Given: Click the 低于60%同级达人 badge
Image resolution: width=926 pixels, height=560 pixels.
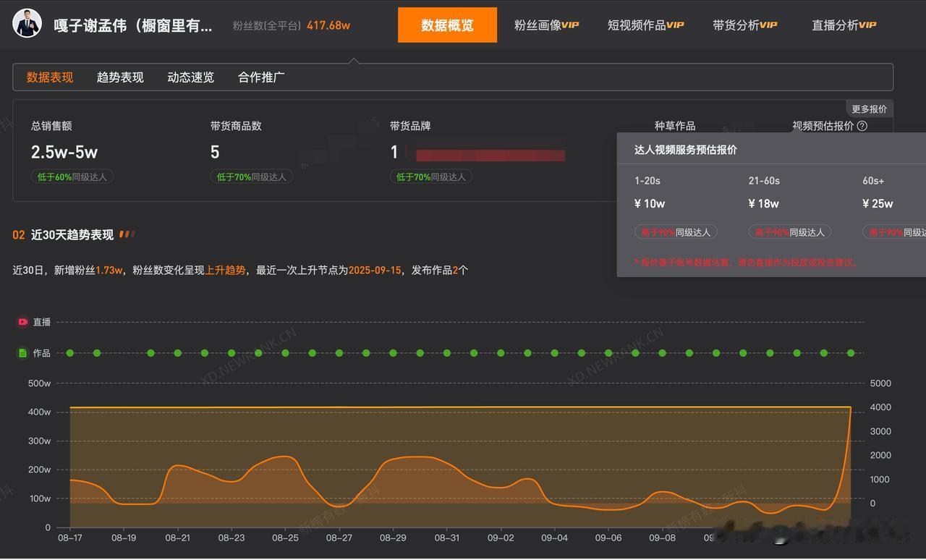Looking at the screenshot, I should [72, 177].
